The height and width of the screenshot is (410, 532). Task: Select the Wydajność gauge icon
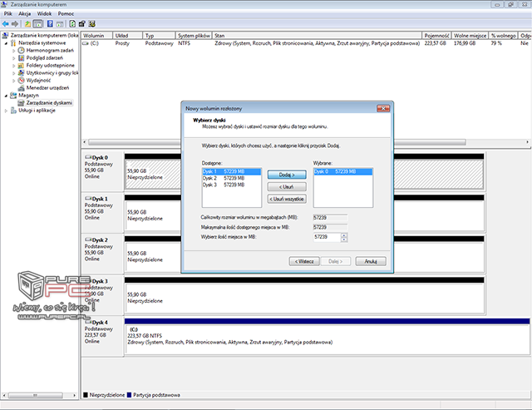(21, 80)
